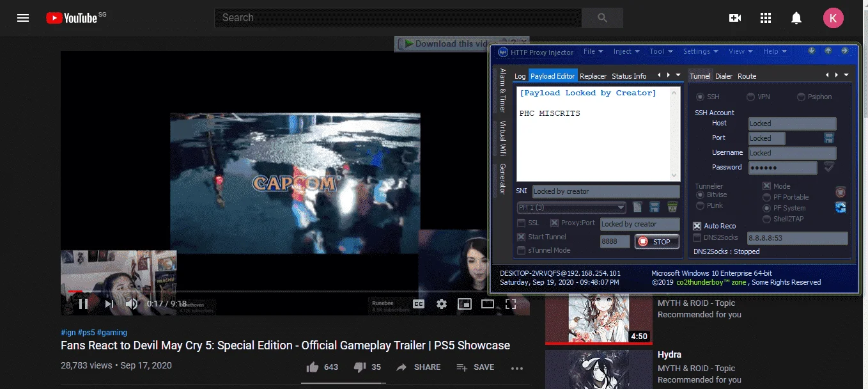This screenshot has width=868, height=389.
Task: Click the SHARE button
Action: pyautogui.click(x=418, y=367)
